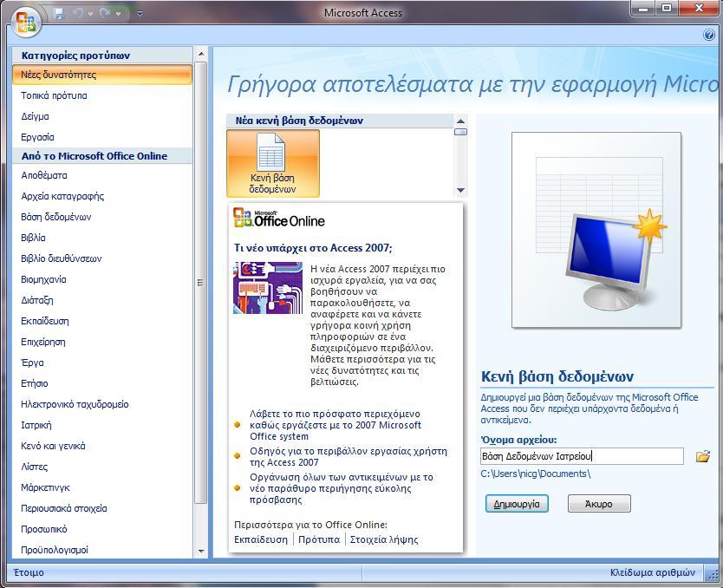The width and height of the screenshot is (723, 588).
Task: Click template list scrollbar thumb
Action: (x=460, y=132)
